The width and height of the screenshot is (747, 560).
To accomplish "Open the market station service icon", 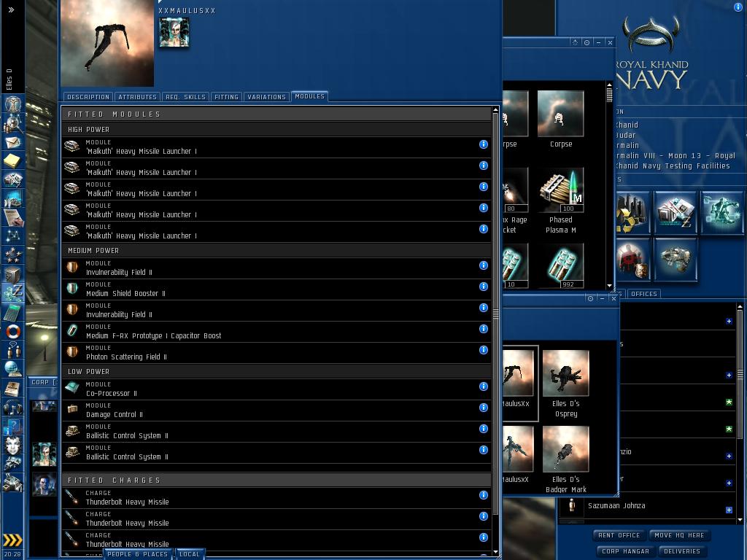I will (675, 212).
